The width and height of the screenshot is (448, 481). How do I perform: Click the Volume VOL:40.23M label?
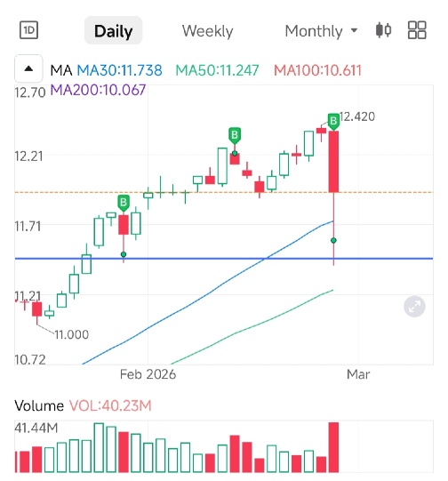83,405
